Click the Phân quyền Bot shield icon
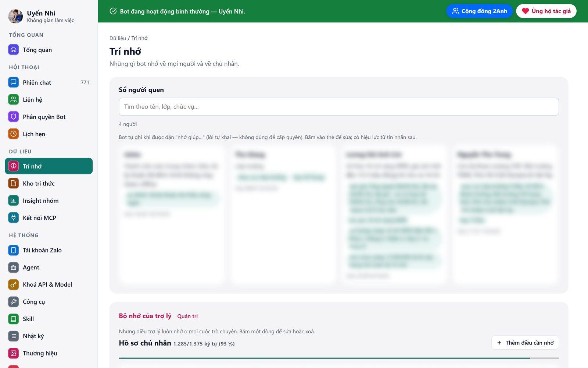 [14, 117]
